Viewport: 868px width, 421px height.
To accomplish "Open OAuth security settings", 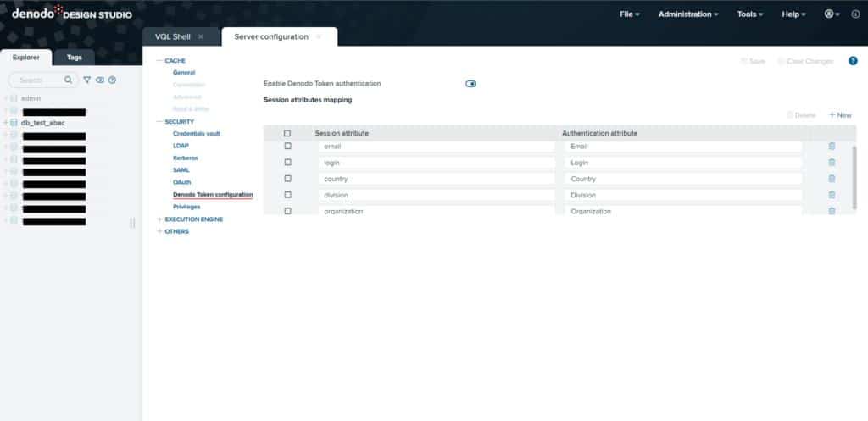I will click(181, 182).
